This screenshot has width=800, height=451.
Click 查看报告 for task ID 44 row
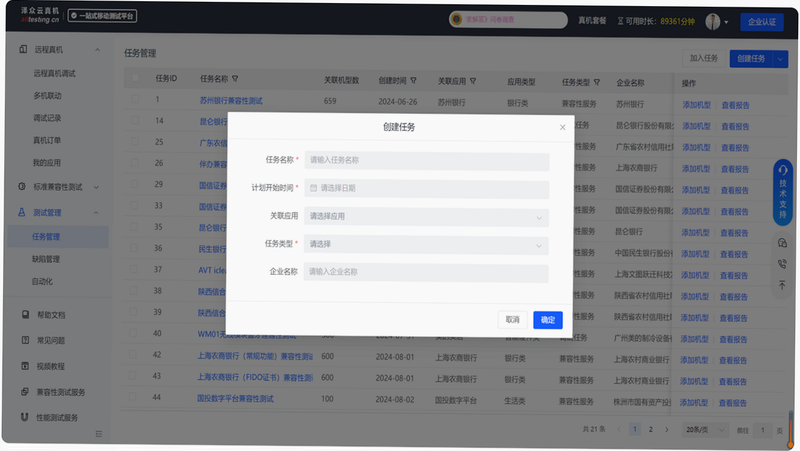tap(733, 403)
